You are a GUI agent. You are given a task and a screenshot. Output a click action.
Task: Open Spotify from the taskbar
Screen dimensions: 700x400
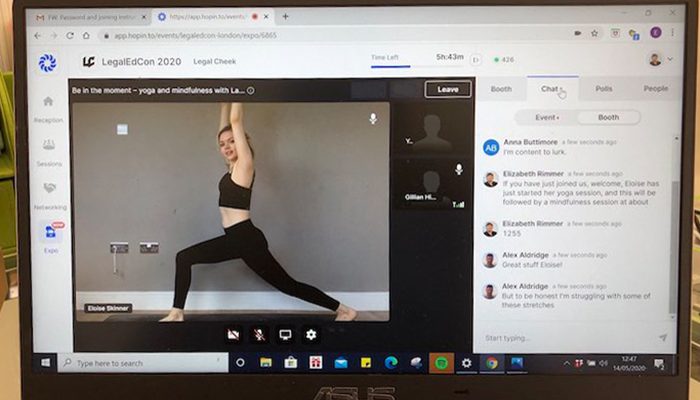(x=441, y=363)
